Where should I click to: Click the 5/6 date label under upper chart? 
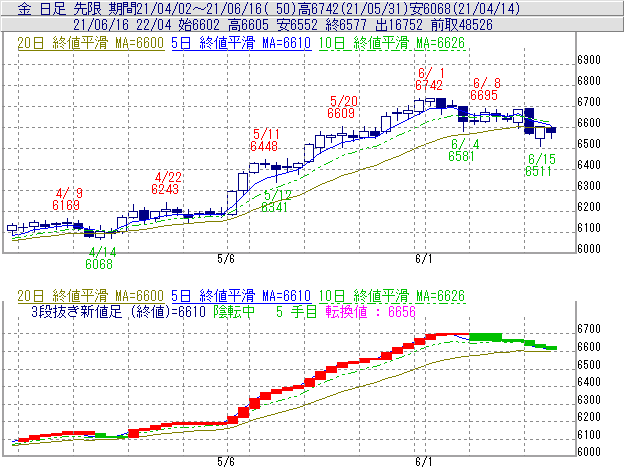pyautogui.click(x=226, y=259)
